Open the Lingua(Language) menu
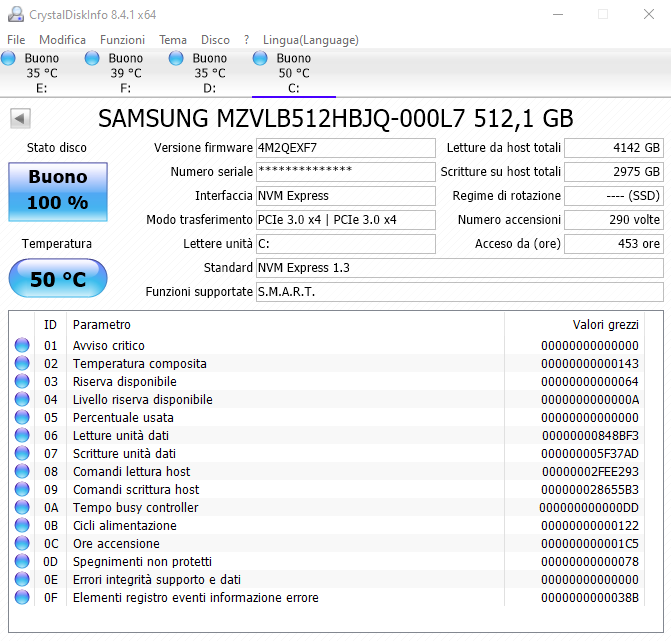Image resolution: width=671 pixels, height=641 pixels. [311, 40]
